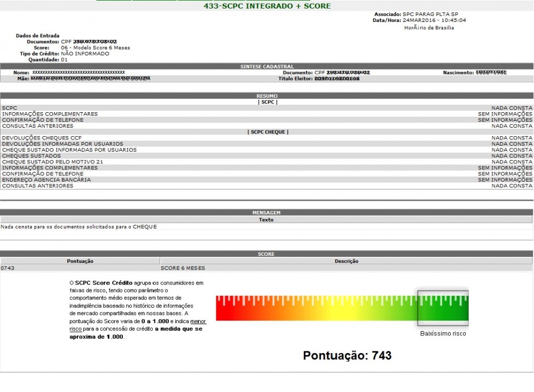Click 'CONSULTAS ANTERIORES' row under SCPC CHEQUE
Screen dimensions: 534x392
point(267,186)
